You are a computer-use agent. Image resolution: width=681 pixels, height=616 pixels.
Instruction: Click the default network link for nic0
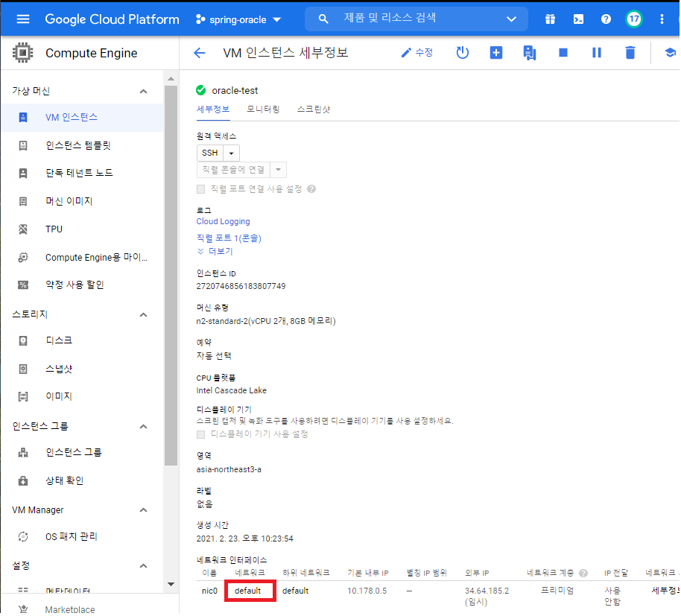(x=248, y=591)
